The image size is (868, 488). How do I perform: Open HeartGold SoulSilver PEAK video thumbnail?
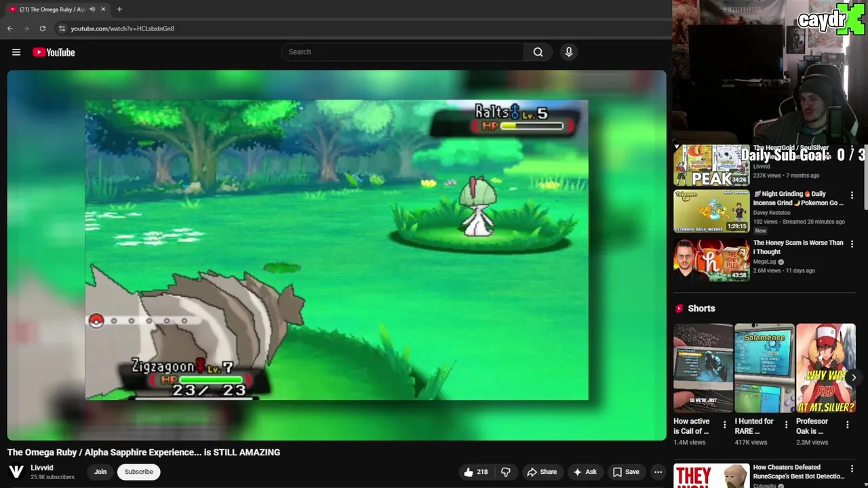(711, 165)
